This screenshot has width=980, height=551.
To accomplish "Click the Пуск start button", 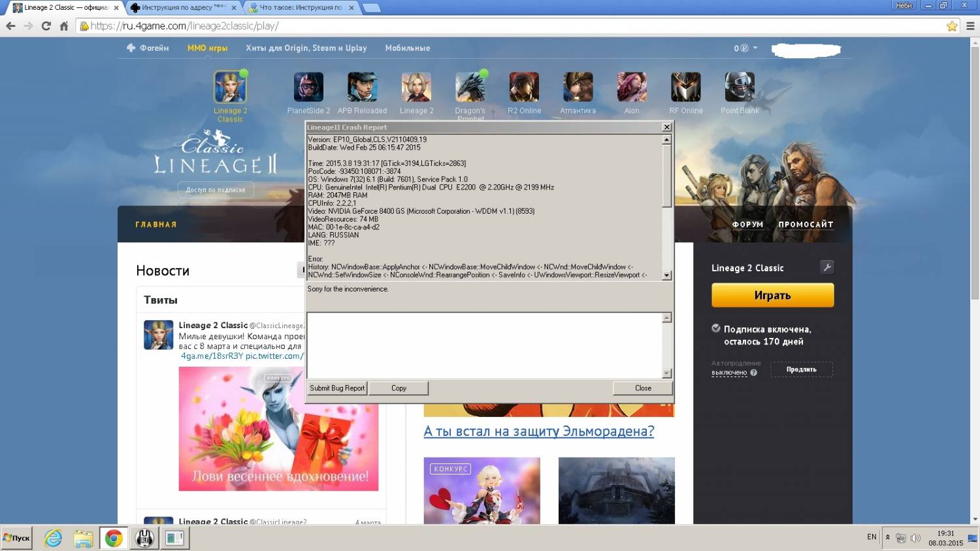I will [16, 539].
